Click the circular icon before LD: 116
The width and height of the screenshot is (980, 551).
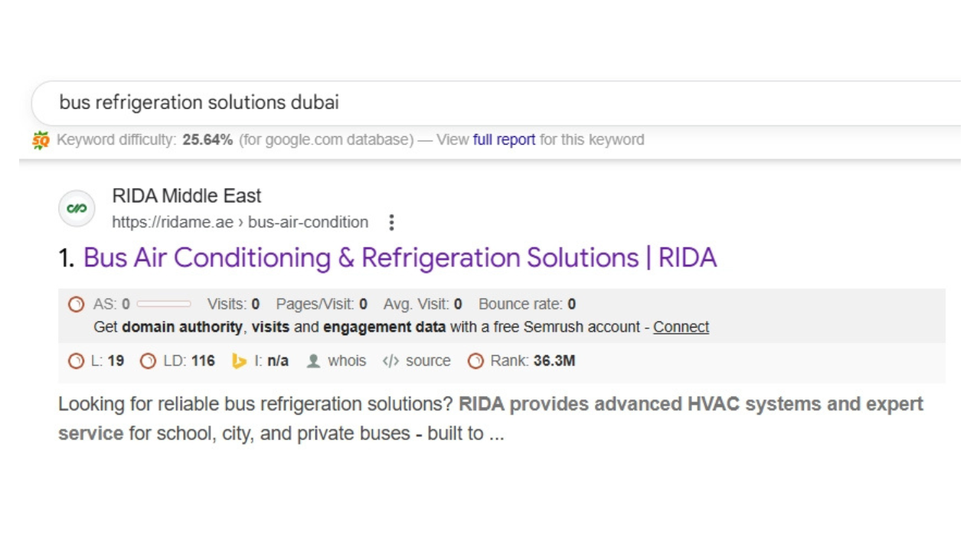pyautogui.click(x=149, y=361)
